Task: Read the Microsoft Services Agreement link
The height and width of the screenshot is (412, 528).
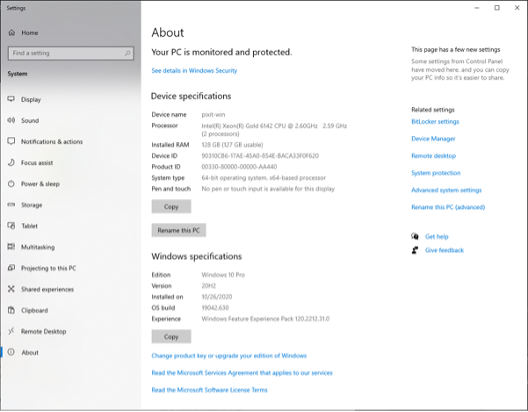Action: coord(242,373)
